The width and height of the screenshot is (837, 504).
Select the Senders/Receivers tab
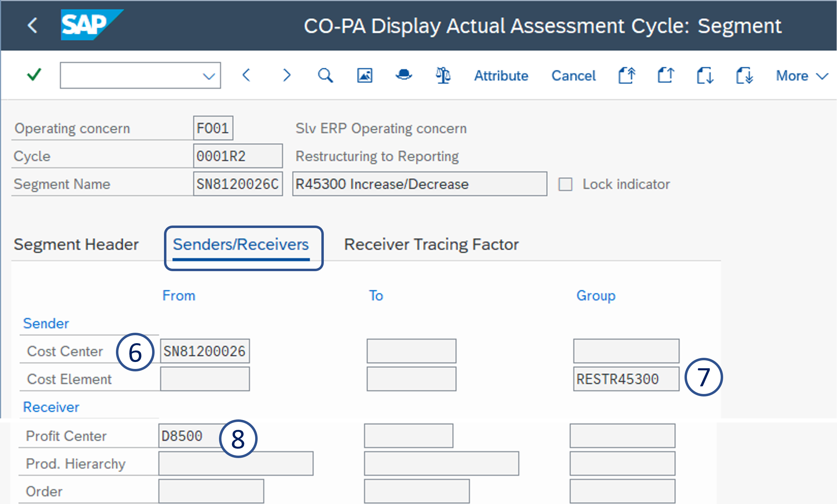click(241, 244)
